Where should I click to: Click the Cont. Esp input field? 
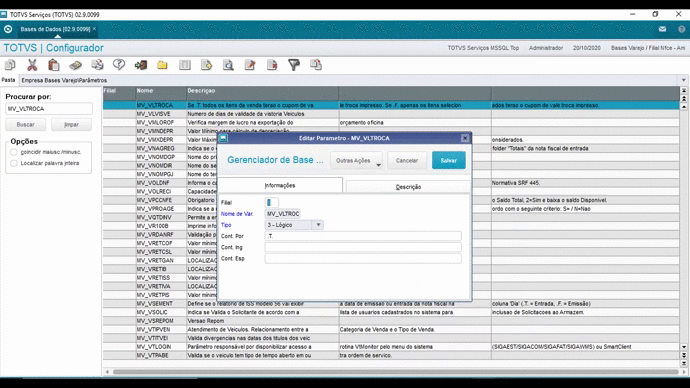[x=363, y=259]
